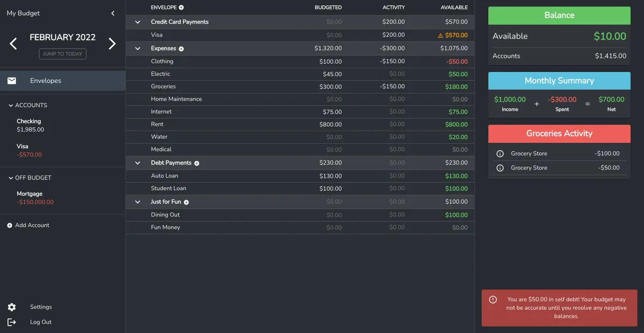Collapse the sidebar using the chevron near My Budget
This screenshot has width=644, height=333.
[x=113, y=13]
